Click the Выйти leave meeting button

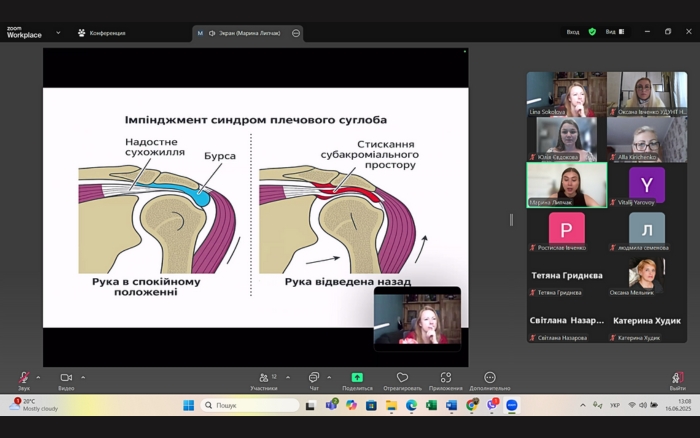click(x=678, y=378)
